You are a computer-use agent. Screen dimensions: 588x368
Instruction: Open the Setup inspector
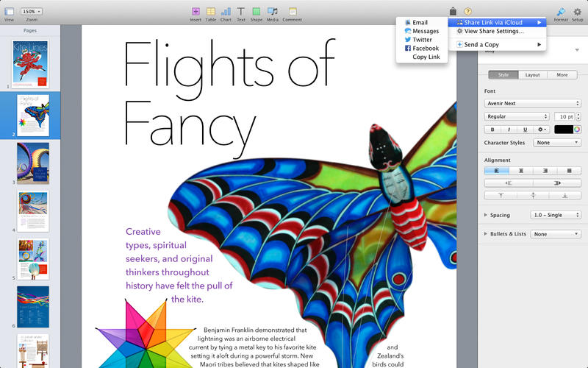click(577, 12)
